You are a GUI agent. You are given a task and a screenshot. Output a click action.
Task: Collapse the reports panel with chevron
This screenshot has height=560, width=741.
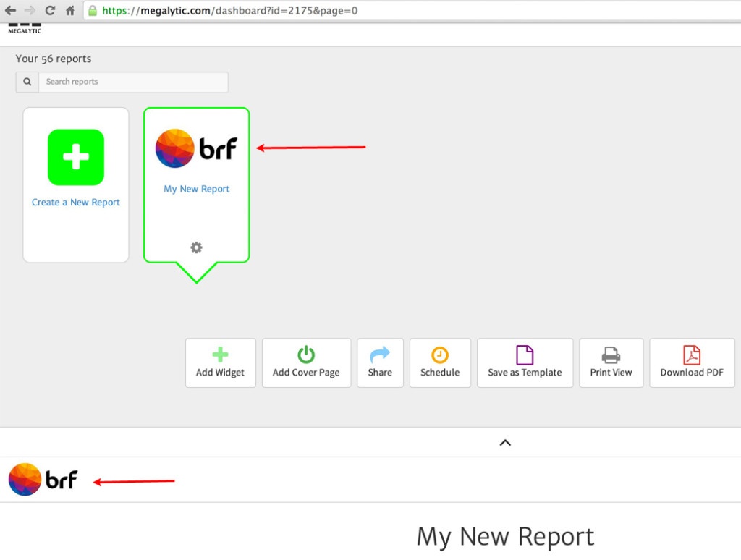505,442
